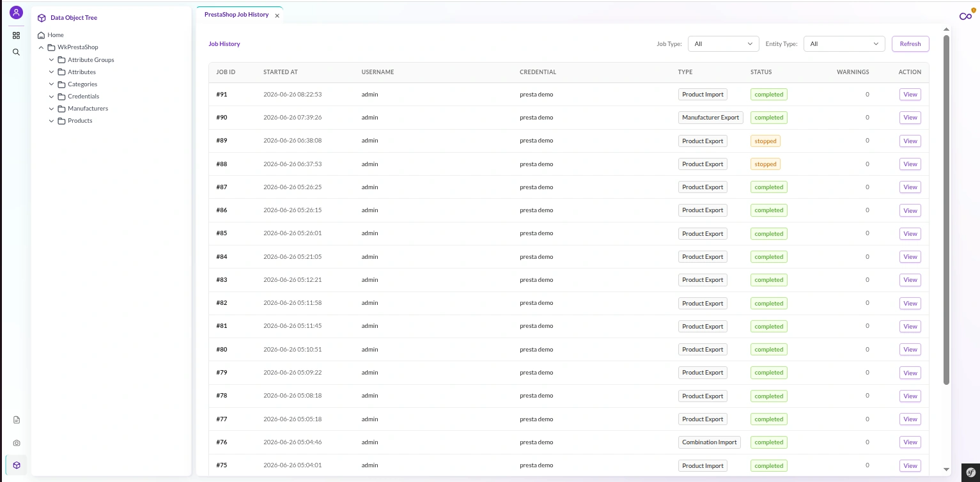Expand the Attribute Groups folder chevron
Image resolution: width=980 pixels, height=482 pixels.
[x=52, y=60]
